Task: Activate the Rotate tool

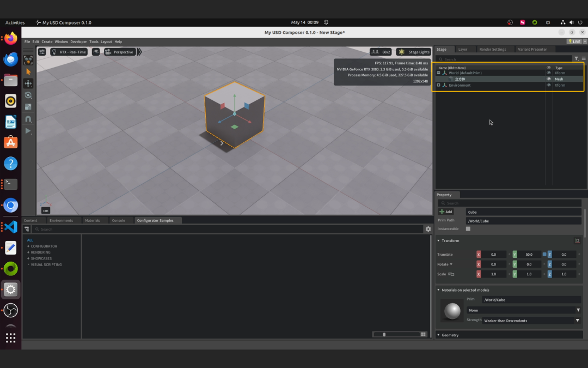Action: click(x=28, y=95)
